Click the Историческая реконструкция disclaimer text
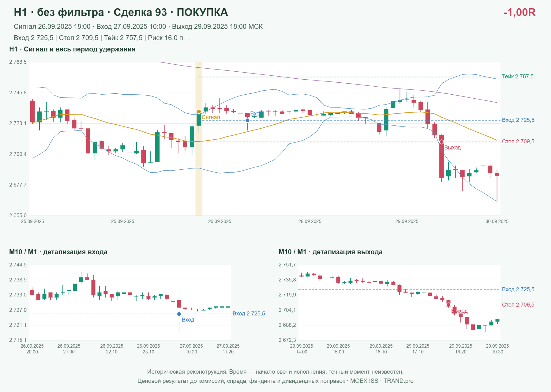The image size is (551, 392). (275, 372)
